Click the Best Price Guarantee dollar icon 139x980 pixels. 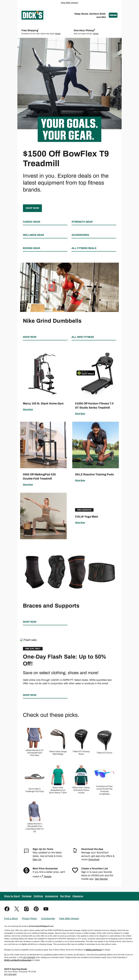[26, 870]
